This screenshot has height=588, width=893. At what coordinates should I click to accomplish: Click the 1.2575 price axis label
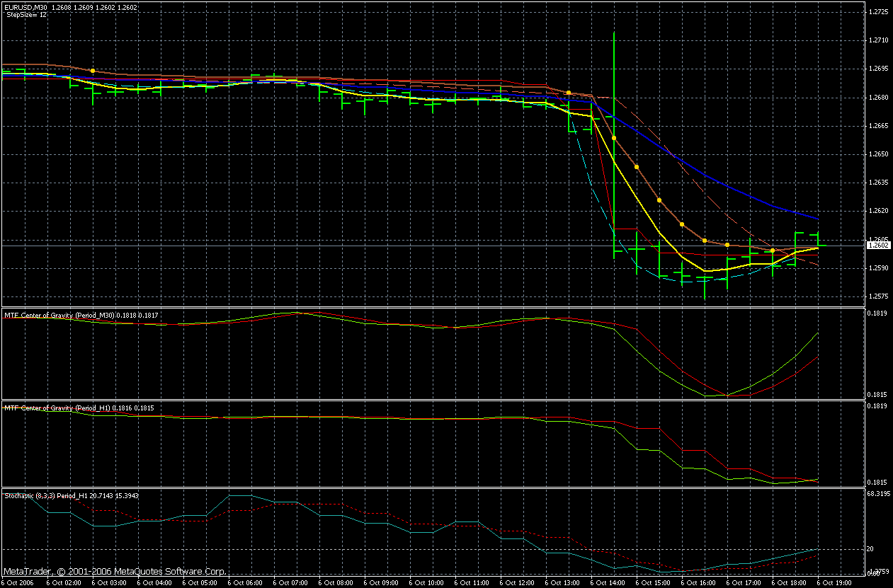[x=878, y=296]
